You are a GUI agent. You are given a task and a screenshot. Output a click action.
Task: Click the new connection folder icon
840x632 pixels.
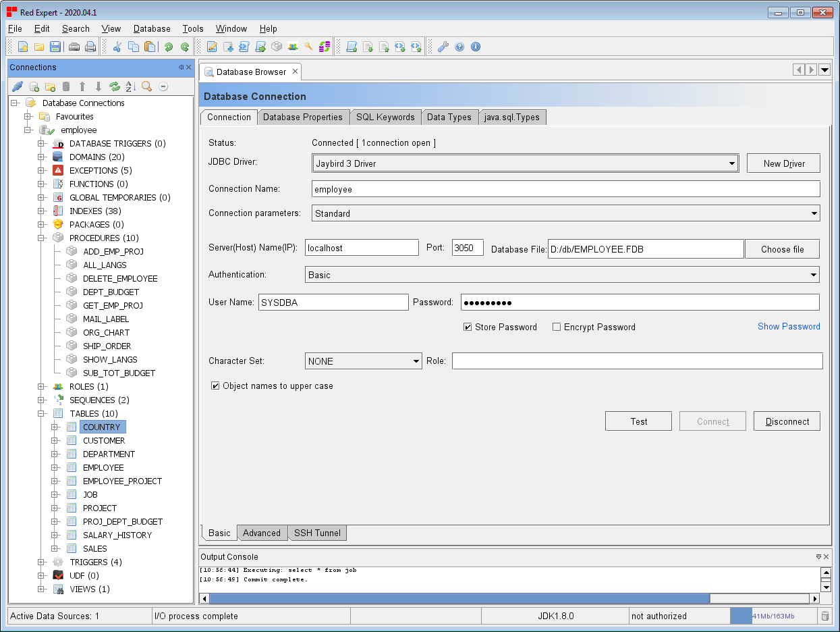[50, 86]
